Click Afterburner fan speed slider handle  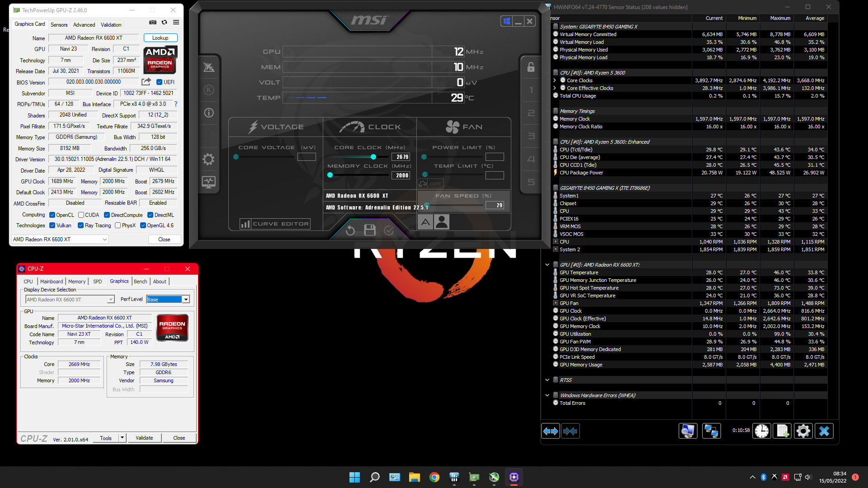click(x=426, y=205)
